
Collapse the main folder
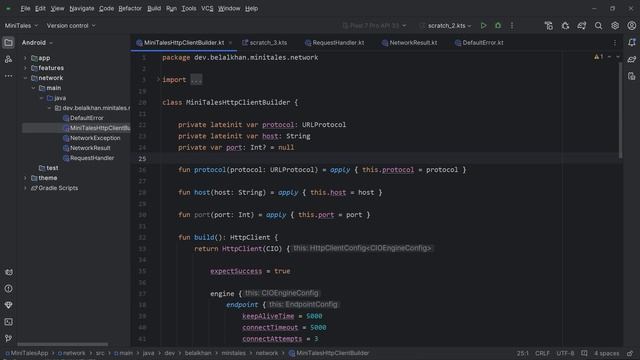point(33,88)
